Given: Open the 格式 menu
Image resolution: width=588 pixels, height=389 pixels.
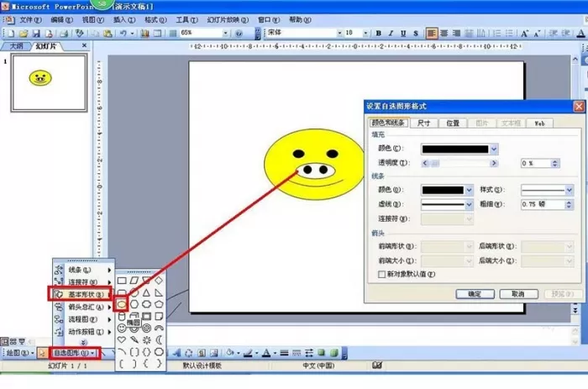Looking at the screenshot, I should coord(155,20).
